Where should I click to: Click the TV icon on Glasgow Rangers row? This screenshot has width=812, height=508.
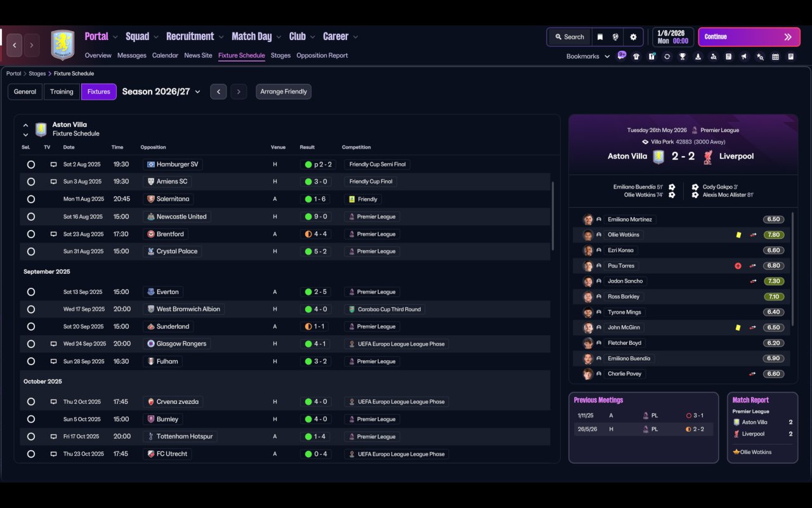pos(54,344)
